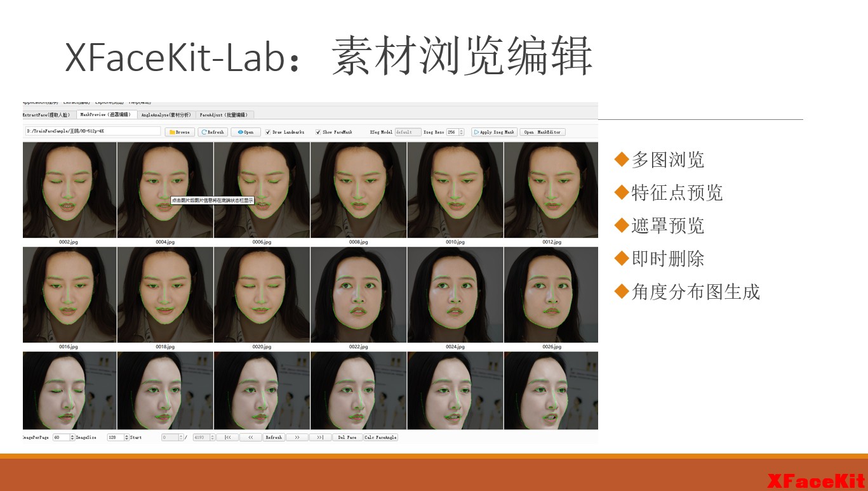Image resolution: width=868 pixels, height=491 pixels.
Task: Adjust the ImagePerPage 60 spinner
Action: 63,437
